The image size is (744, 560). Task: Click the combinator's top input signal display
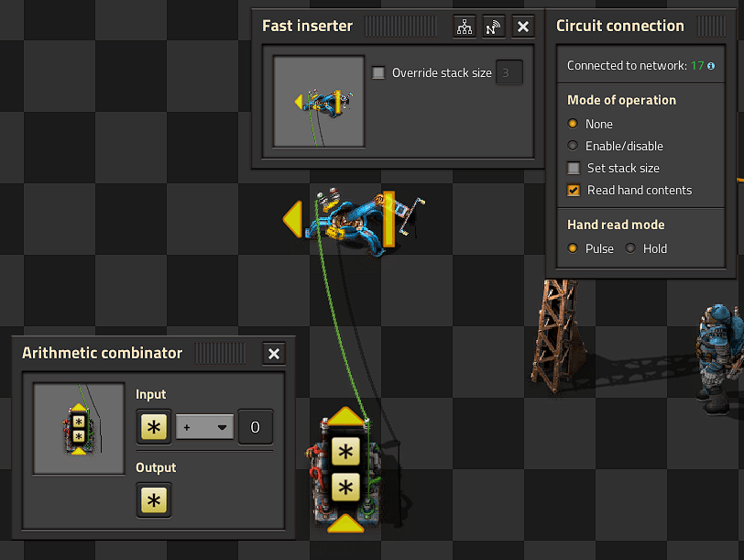tap(345, 451)
